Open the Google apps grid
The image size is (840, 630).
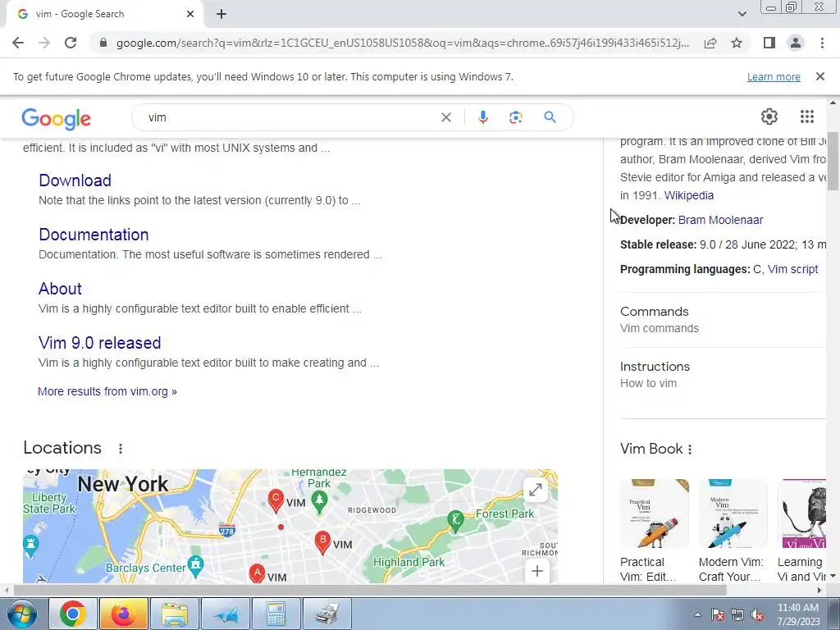[x=807, y=116]
